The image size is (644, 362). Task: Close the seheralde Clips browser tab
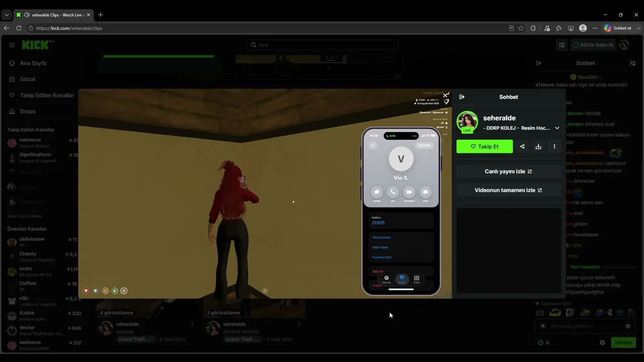(89, 15)
